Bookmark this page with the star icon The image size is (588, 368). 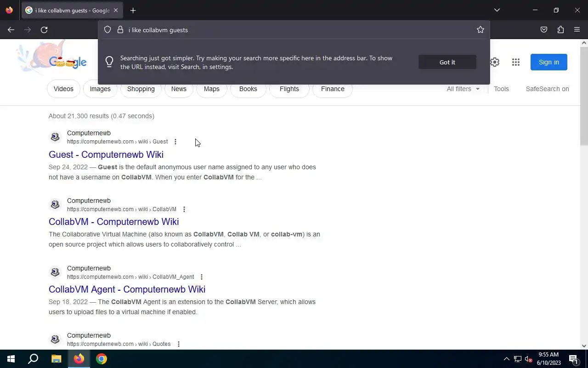[x=481, y=30]
